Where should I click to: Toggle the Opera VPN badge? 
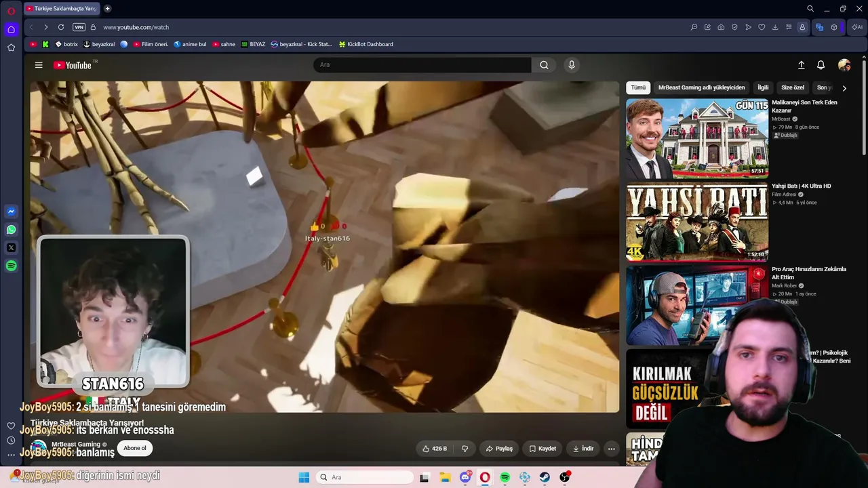pos(79,27)
